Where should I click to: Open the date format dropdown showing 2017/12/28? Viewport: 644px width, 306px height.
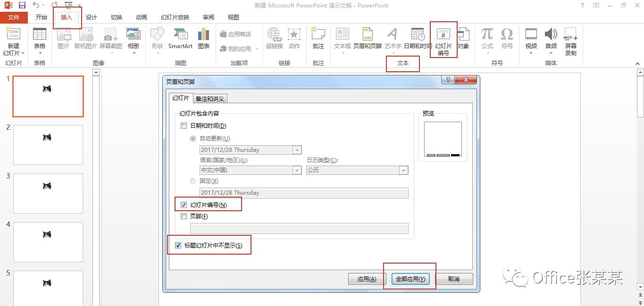click(296, 149)
